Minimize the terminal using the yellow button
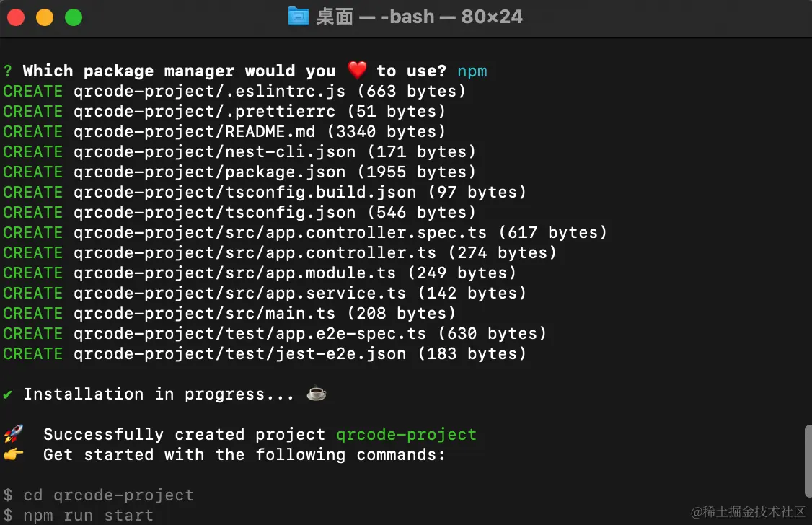The image size is (812, 525). [45, 17]
